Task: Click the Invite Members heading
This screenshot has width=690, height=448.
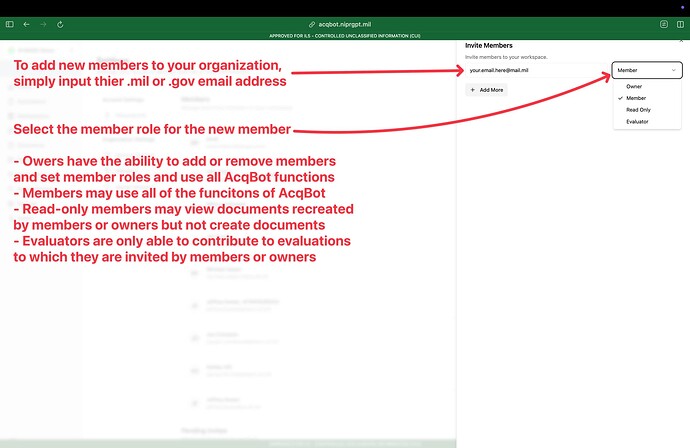Action: 488,45
